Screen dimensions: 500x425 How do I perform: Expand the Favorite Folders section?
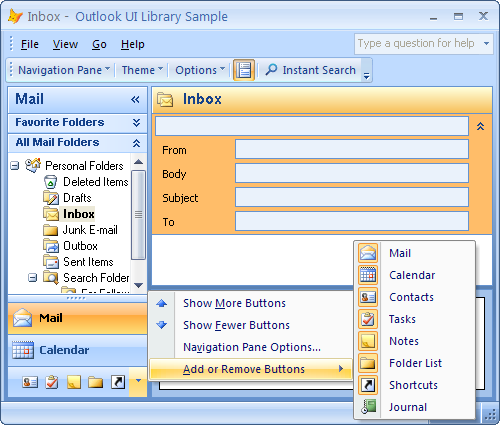pos(136,122)
